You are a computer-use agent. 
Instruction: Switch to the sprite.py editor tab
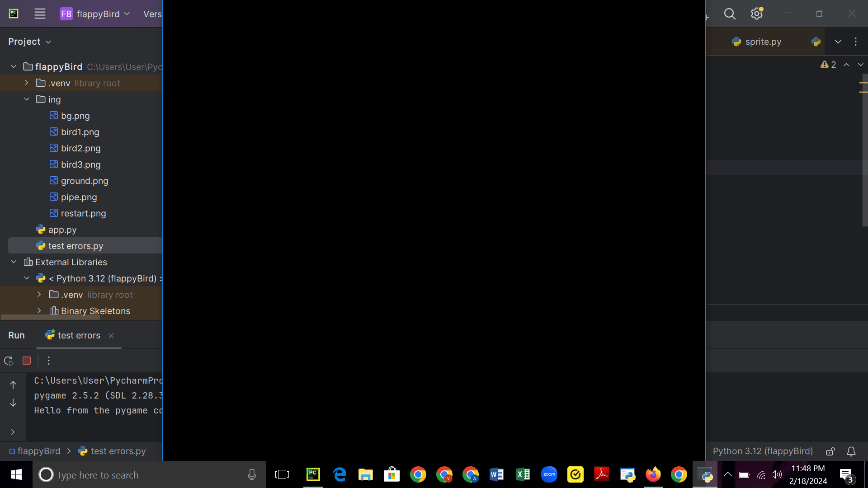tap(763, 42)
